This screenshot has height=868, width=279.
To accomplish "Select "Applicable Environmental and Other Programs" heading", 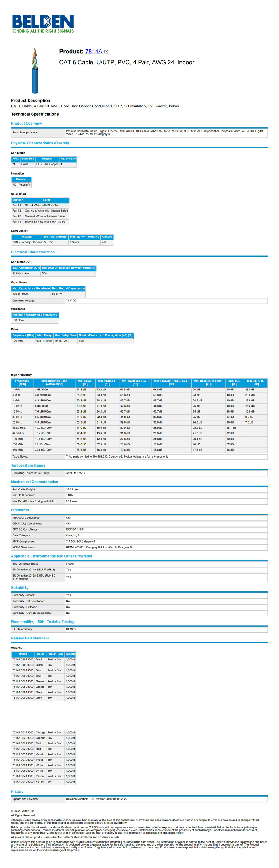I will tap(52, 556).
